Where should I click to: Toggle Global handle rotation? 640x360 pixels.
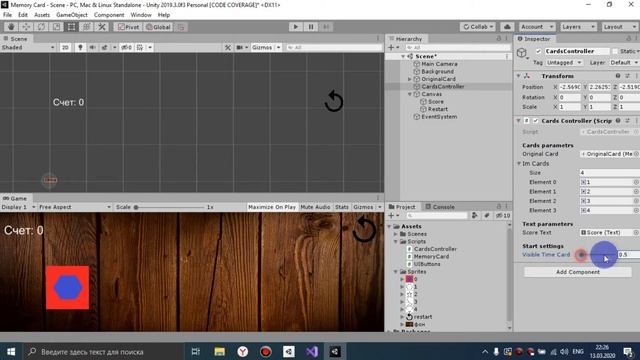(158, 27)
